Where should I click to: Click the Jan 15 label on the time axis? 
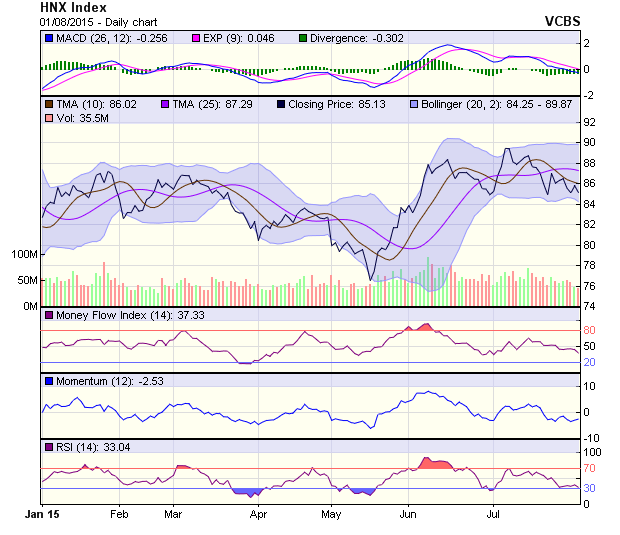(x=41, y=514)
